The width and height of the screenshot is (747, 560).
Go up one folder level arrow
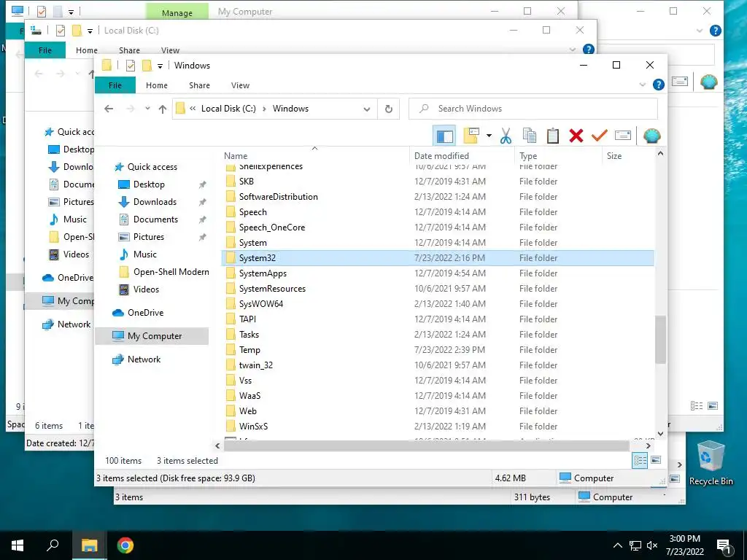coord(163,109)
